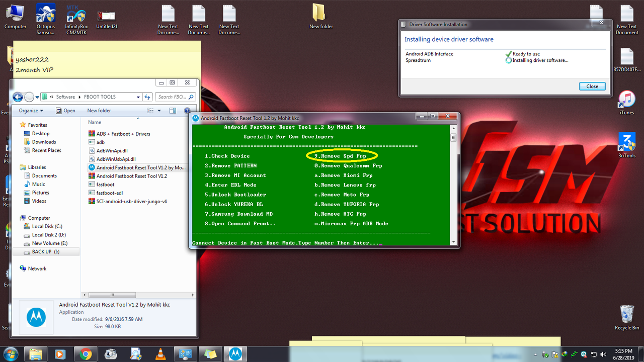The height and width of the screenshot is (362, 644).
Task: Click Computer in the navigation pane
Action: coord(39,218)
